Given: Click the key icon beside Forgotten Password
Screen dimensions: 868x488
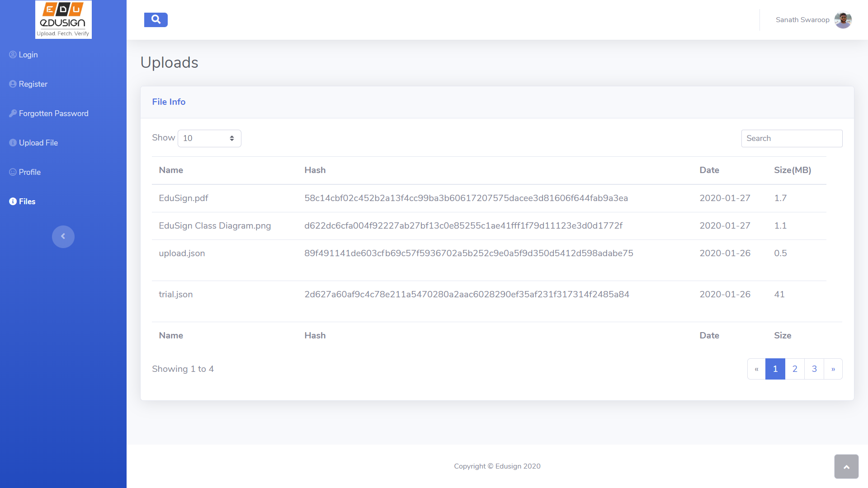Looking at the screenshot, I should [x=13, y=113].
